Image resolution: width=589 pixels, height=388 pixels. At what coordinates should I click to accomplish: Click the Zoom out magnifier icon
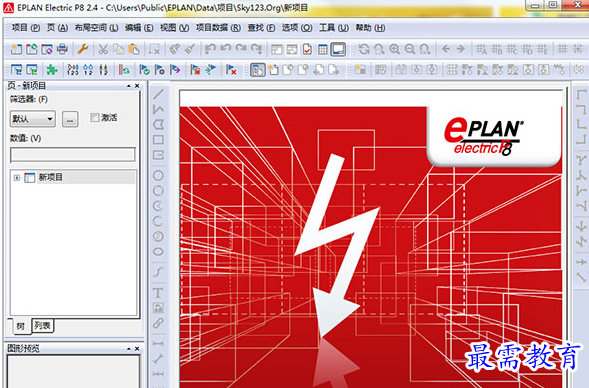click(410, 49)
